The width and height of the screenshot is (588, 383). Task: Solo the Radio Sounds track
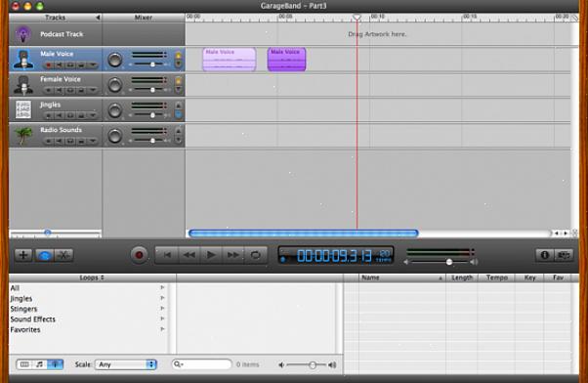tap(70, 141)
